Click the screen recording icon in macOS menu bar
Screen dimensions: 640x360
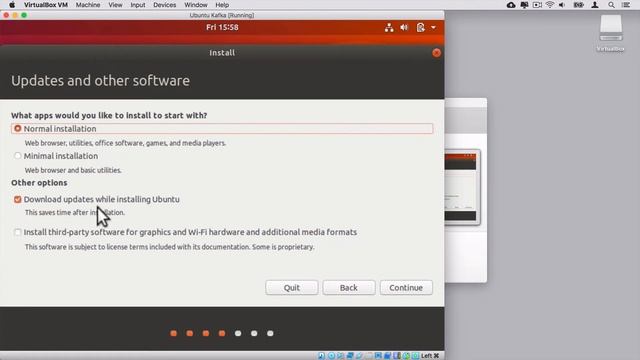[537, 5]
